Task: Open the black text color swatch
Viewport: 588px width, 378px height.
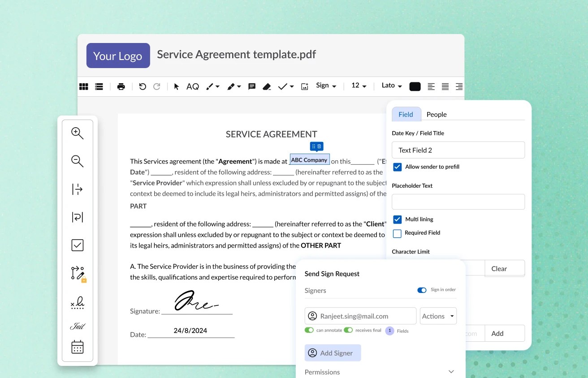Action: 415,86
